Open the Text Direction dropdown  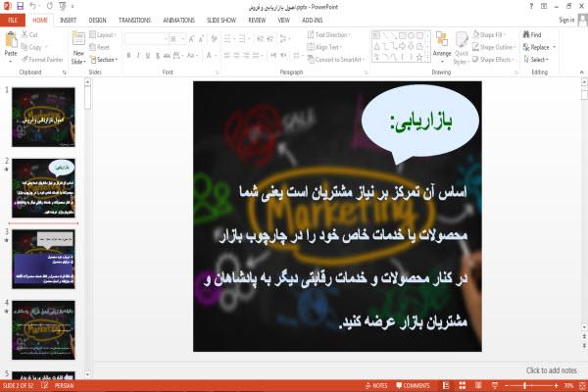tap(328, 35)
